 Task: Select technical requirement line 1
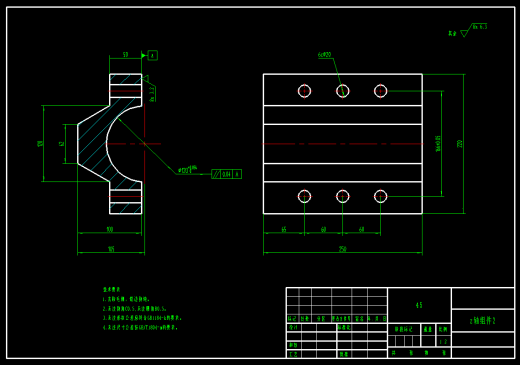tap(126, 299)
